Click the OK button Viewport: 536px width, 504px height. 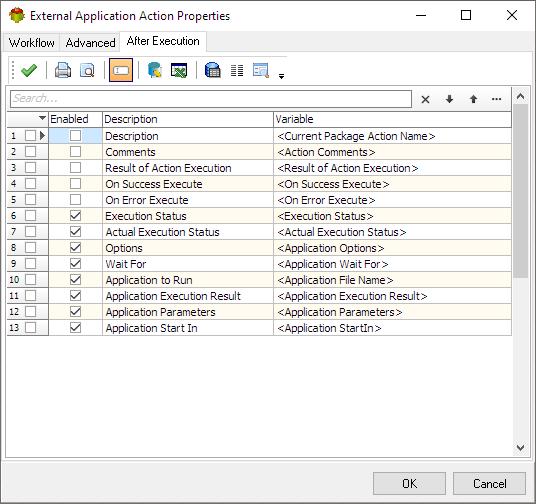[409, 483]
